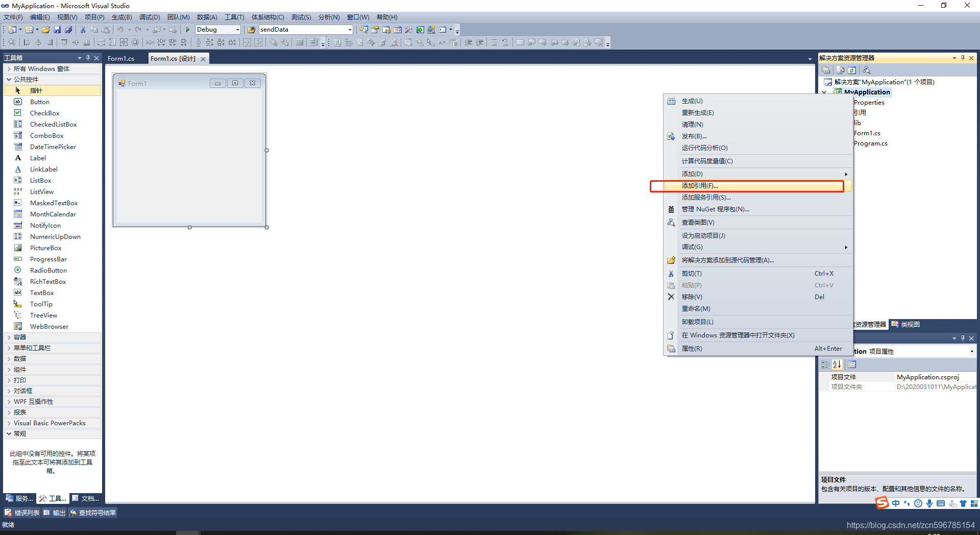This screenshot has height=535, width=980.
Task: Switch to the 类视图 tab
Action: pyautogui.click(x=905, y=324)
